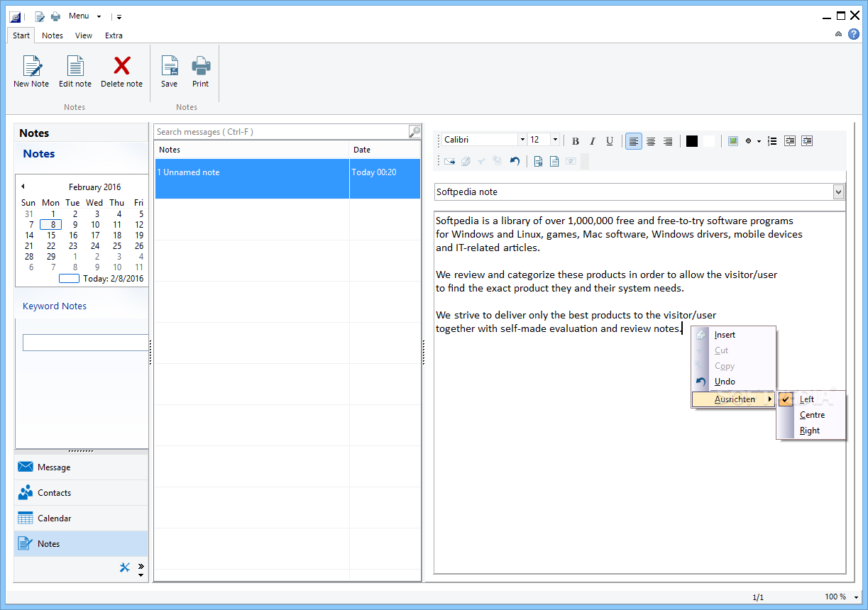This screenshot has height=610, width=868.
Task: Expand navigation pane with the double chevron
Action: pos(141,566)
